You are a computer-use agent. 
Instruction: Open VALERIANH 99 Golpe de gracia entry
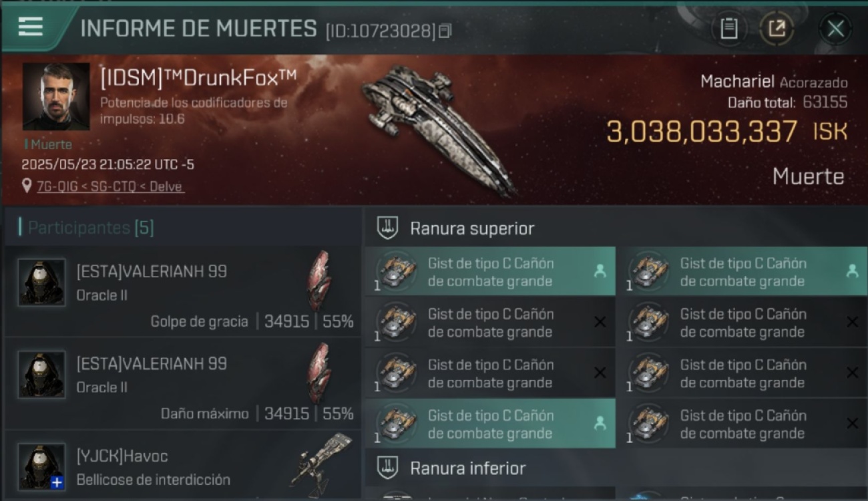[x=182, y=291]
